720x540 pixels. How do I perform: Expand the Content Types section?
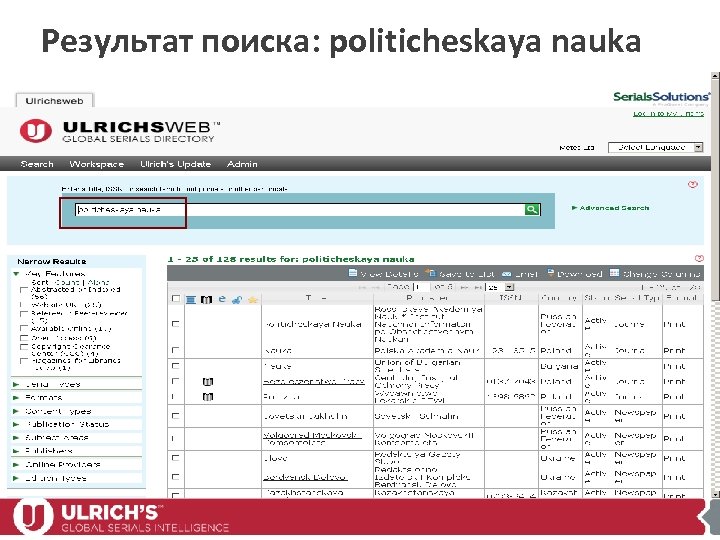pyautogui.click(x=17, y=411)
